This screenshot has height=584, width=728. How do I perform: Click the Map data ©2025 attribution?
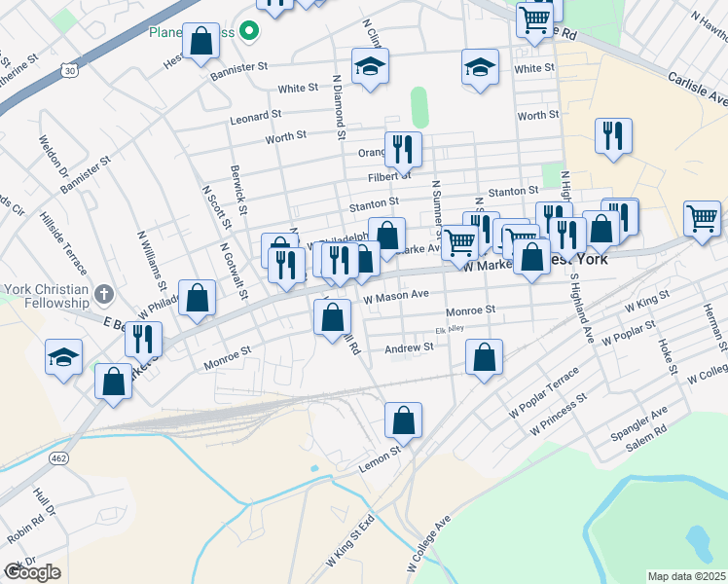click(x=686, y=576)
